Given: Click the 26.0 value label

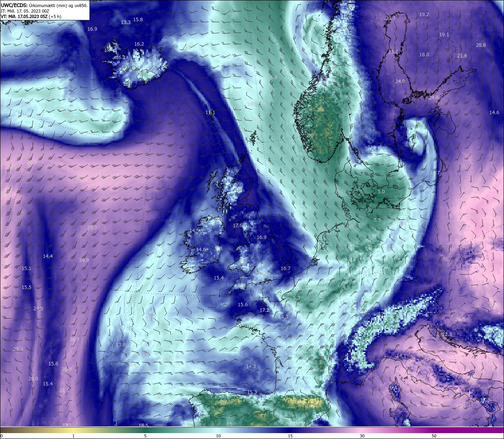Looking at the screenshot, I should tap(33, 379).
